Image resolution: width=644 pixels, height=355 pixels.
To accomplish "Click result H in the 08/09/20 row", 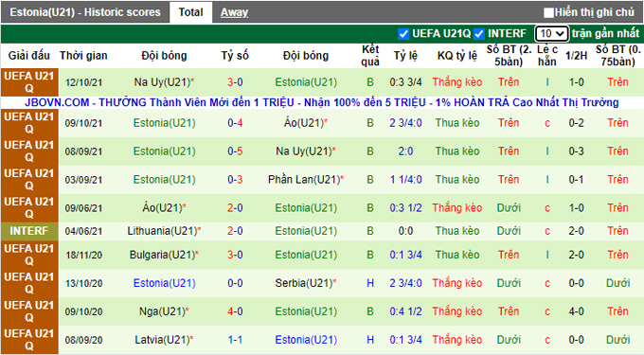I will coord(370,340).
